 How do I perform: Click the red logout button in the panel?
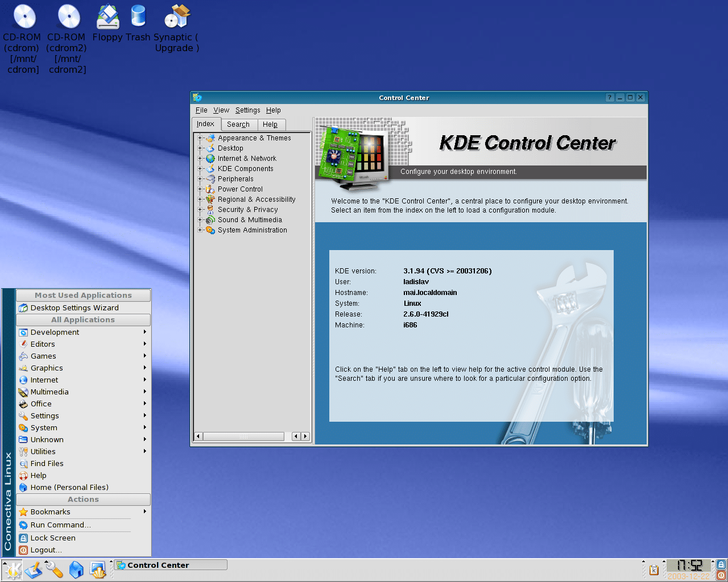721,575
